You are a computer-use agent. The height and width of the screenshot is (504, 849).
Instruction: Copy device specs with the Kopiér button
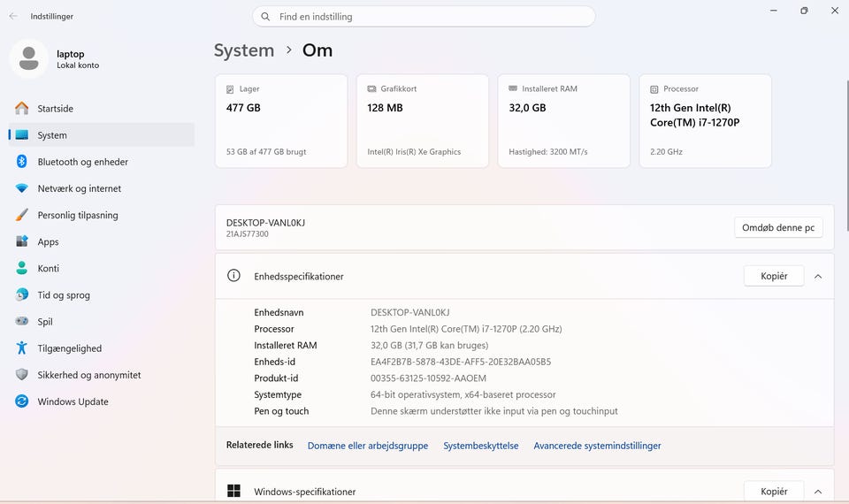point(774,276)
